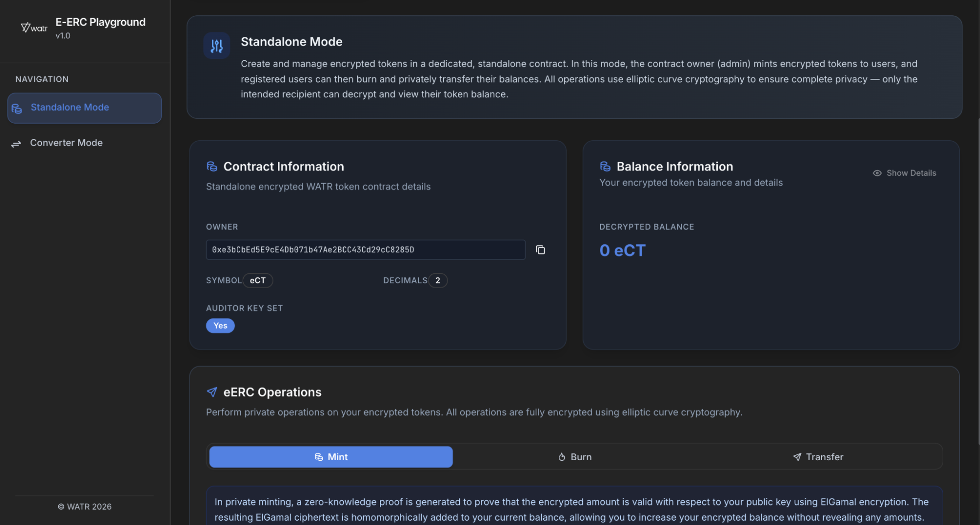Click the Standalone Mode sliders icon
980x525 pixels.
tap(217, 46)
